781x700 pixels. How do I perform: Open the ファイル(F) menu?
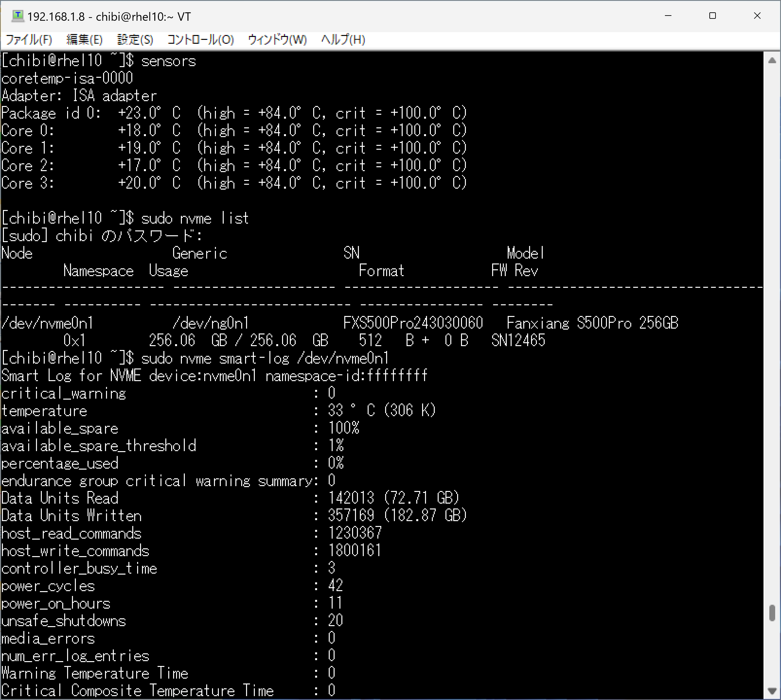pos(29,40)
